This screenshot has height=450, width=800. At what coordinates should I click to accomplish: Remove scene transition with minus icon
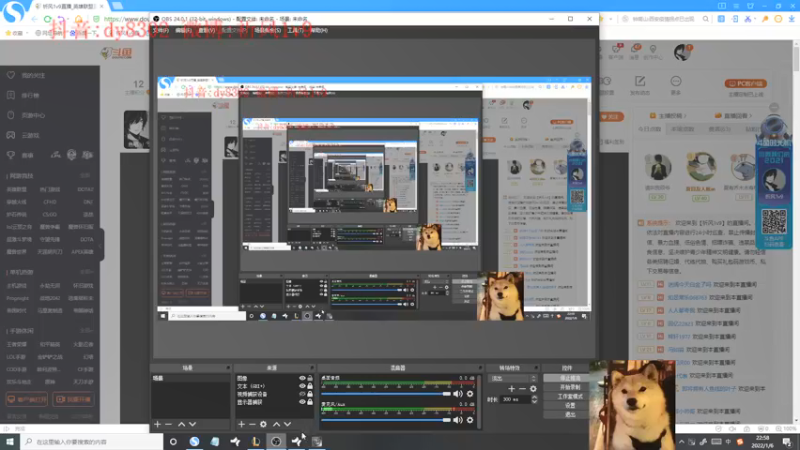pos(522,389)
